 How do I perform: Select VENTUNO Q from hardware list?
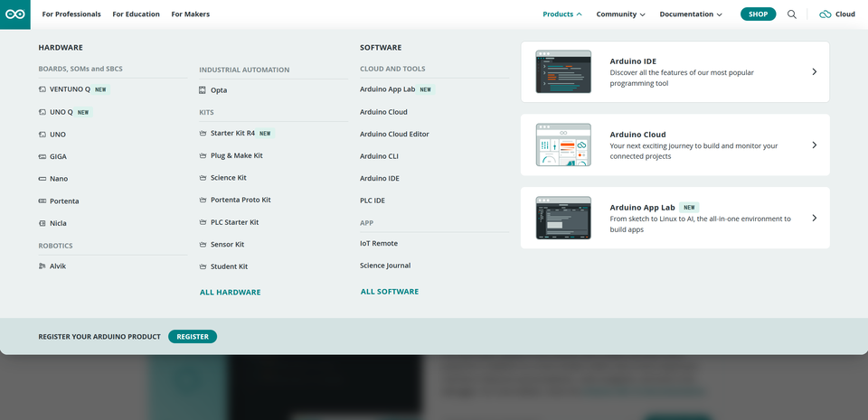click(70, 89)
